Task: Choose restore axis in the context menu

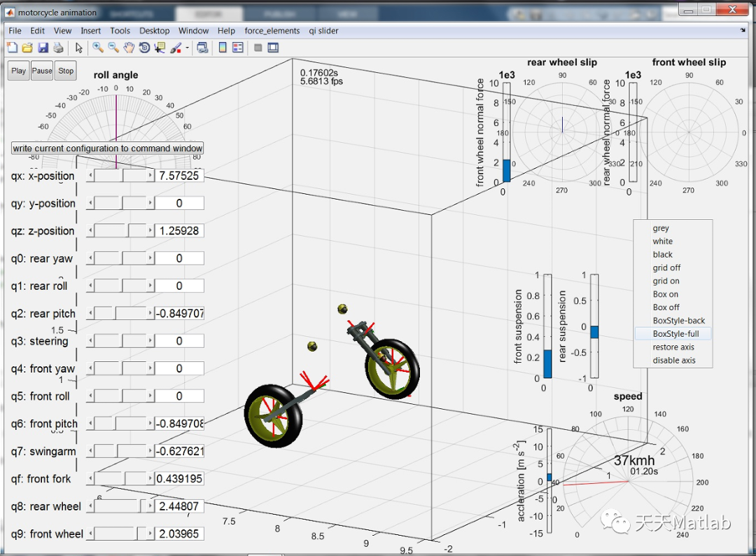Action: tap(673, 347)
